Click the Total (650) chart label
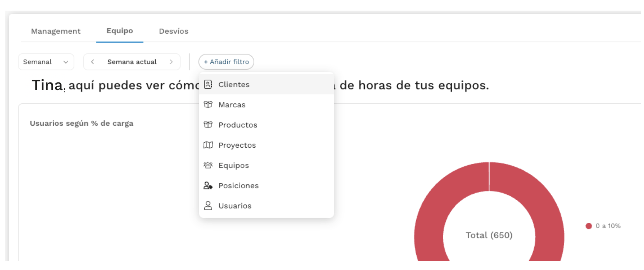644x270 pixels. coord(489,235)
